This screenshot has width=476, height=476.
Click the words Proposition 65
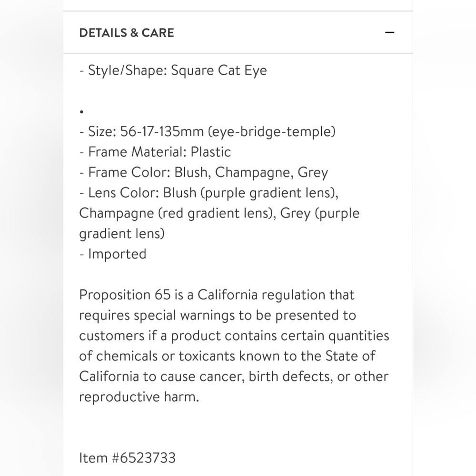coord(125,295)
